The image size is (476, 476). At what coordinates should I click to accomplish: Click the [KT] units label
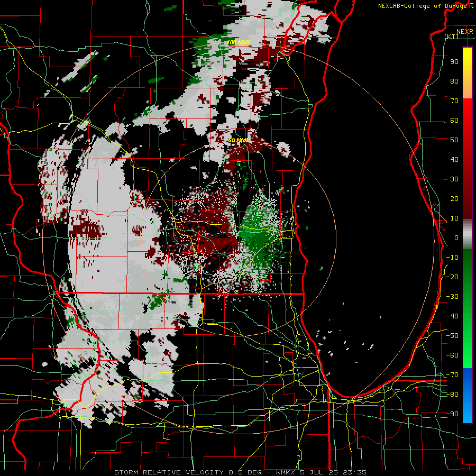point(452,36)
